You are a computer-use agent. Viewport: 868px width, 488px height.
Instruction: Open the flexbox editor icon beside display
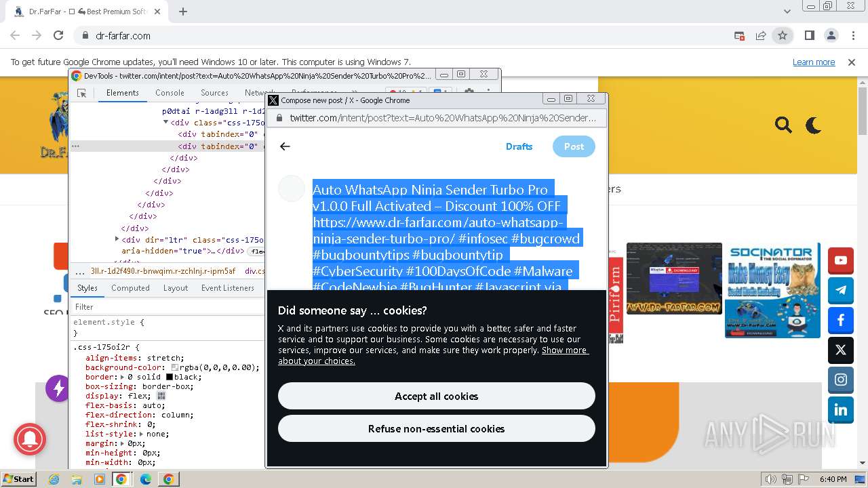161,396
